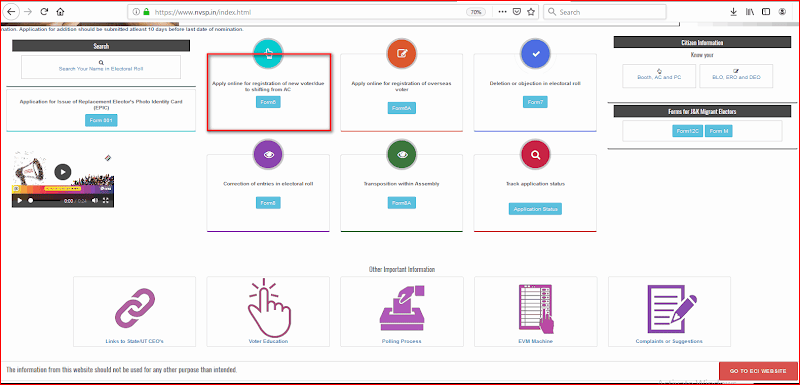Click the Form 001 button
This screenshot has height=385, width=800.
(x=101, y=120)
